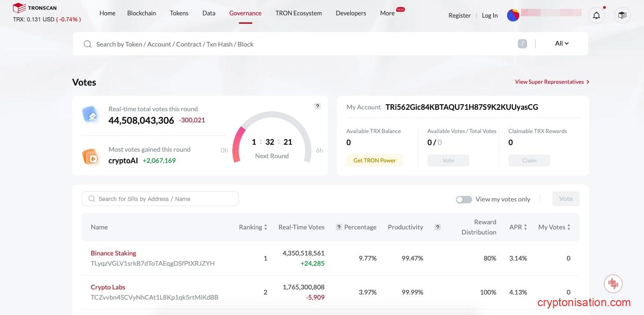Click the Get TRON Power button
This screenshot has height=315, width=644.
[x=374, y=161]
